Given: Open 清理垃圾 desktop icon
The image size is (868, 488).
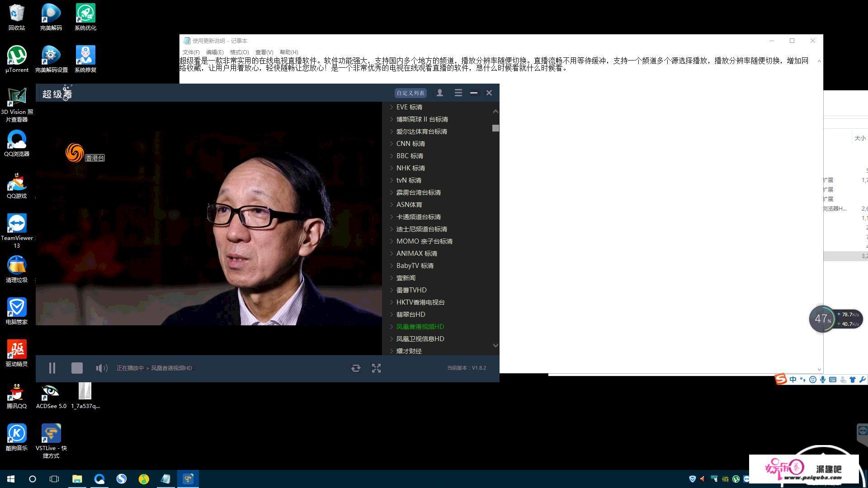Looking at the screenshot, I should tap(17, 269).
